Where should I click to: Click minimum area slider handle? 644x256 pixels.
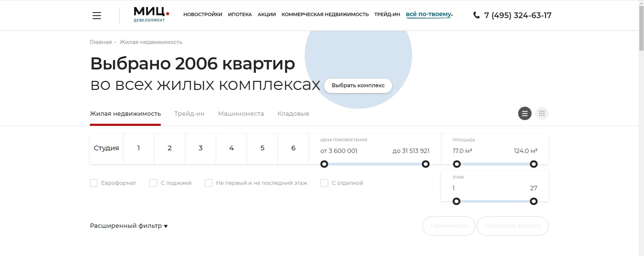(x=457, y=164)
